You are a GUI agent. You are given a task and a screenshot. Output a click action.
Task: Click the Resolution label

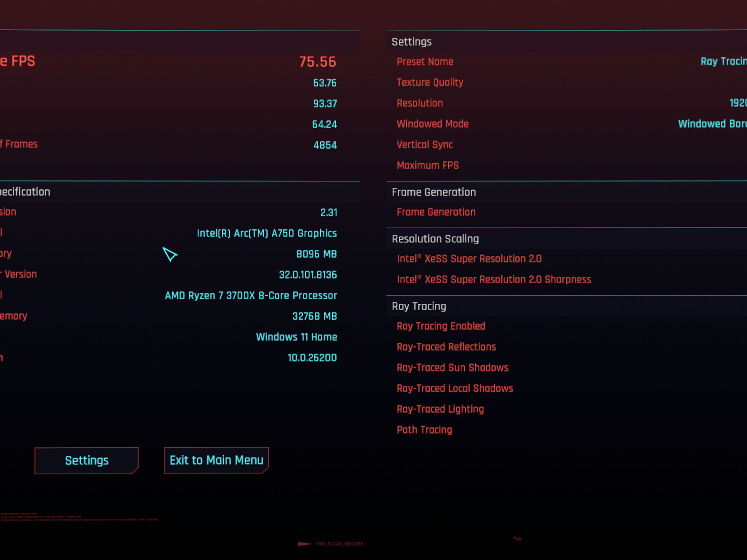click(420, 104)
